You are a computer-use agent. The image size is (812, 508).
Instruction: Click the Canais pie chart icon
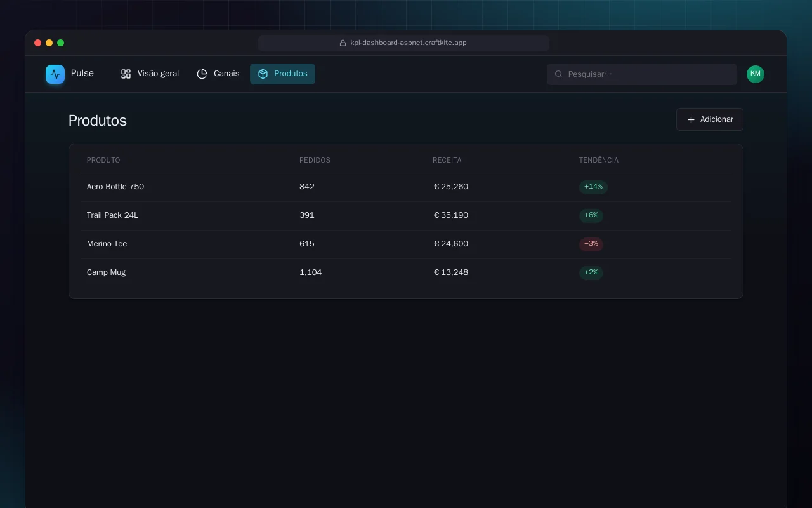202,74
